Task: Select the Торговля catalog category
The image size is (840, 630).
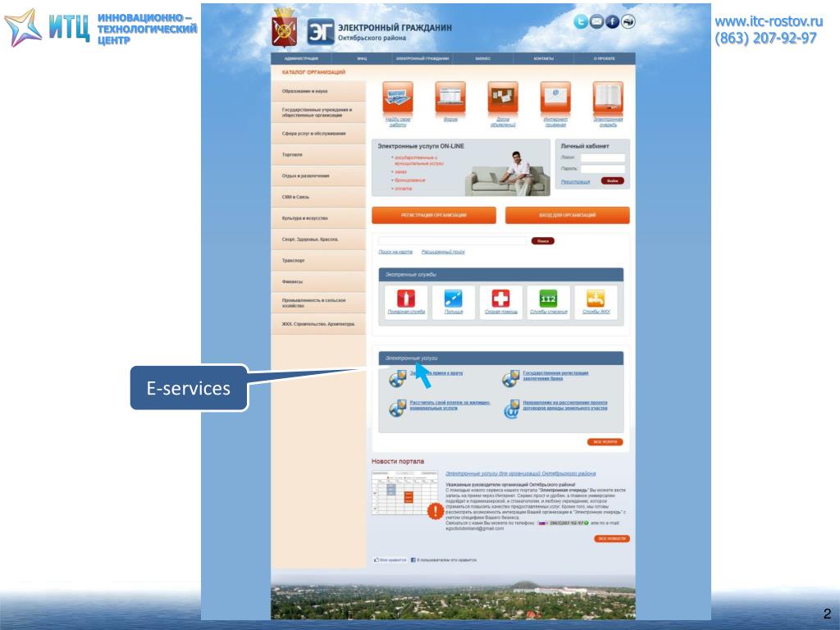Action: [x=318, y=155]
